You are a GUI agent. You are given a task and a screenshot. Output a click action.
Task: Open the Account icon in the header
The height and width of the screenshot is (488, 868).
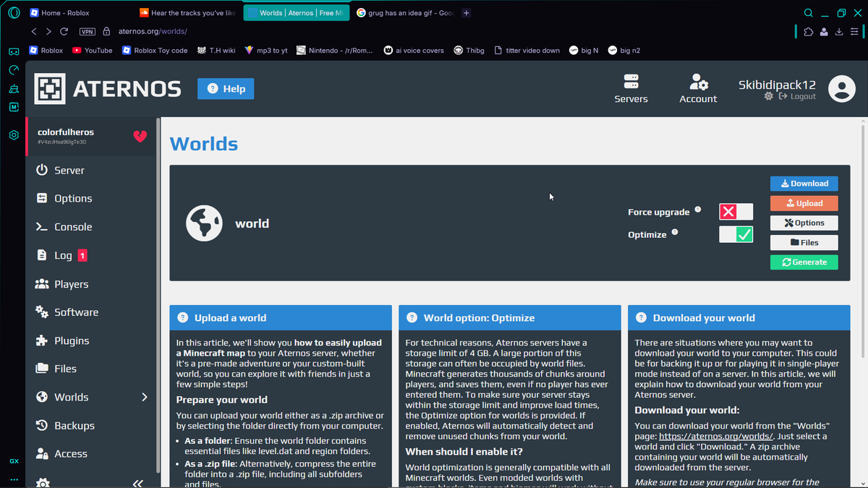698,82
